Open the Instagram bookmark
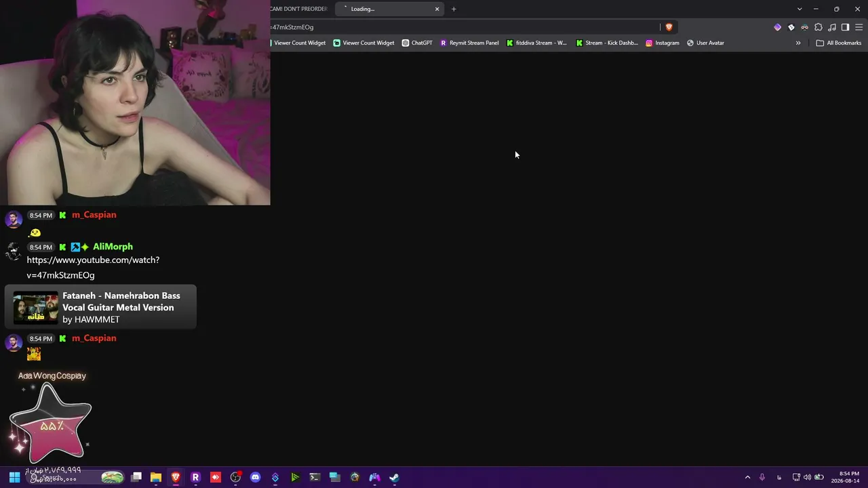This screenshot has height=488, width=868. (x=662, y=43)
